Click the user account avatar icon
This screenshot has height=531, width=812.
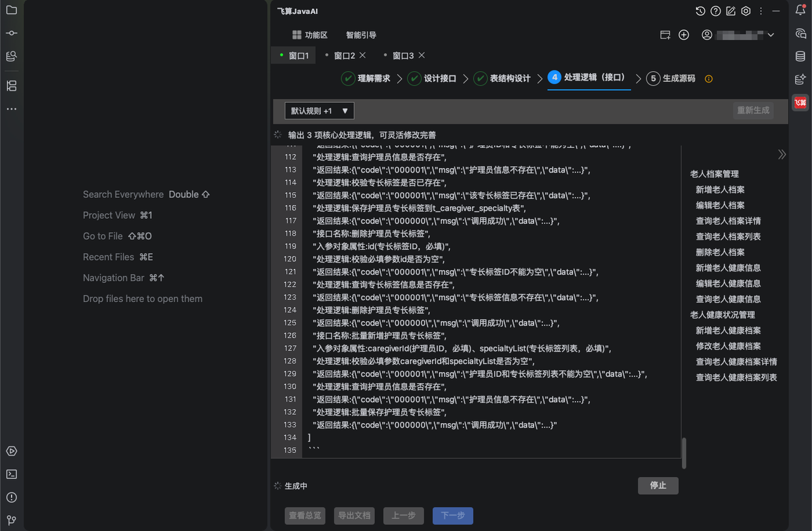[x=707, y=35]
